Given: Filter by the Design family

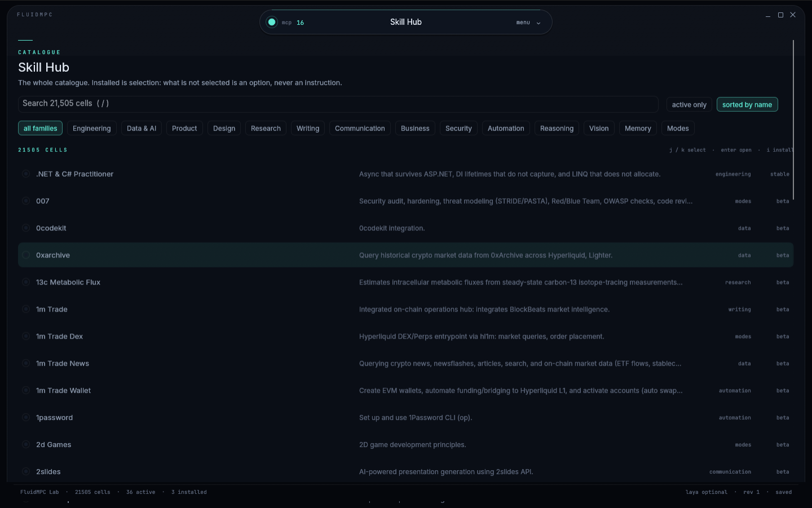Looking at the screenshot, I should click(x=224, y=128).
